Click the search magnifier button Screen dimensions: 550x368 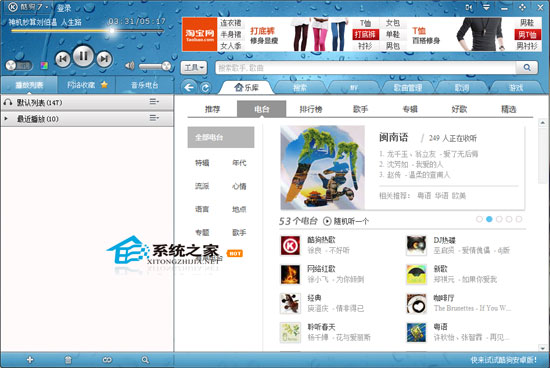[526, 67]
